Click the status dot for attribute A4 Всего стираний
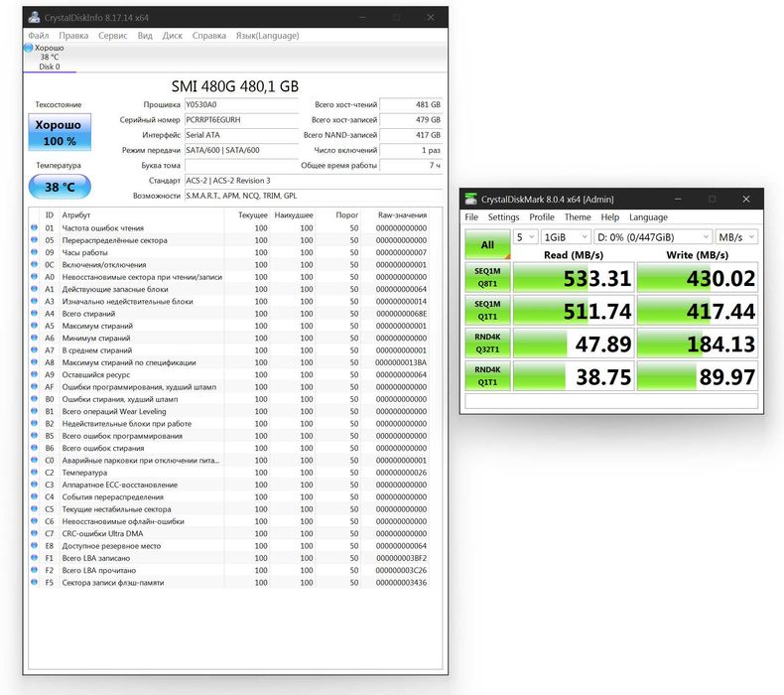The height and width of the screenshot is (695, 784). [34, 313]
